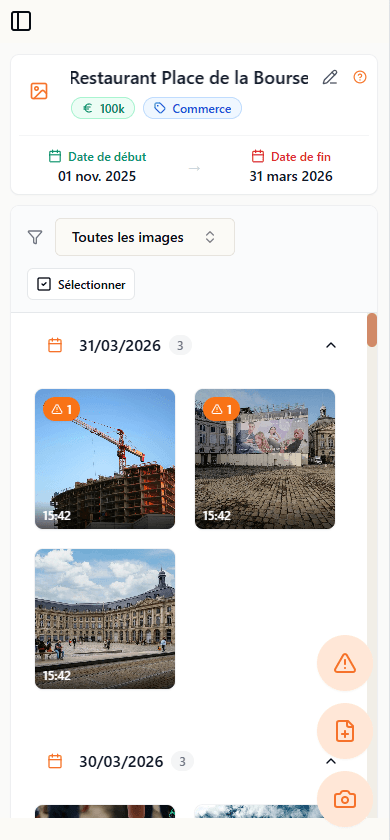Image resolution: width=390 pixels, height=840 pixels.
Task: Click the red end date calendar icon
Action: pos(258,156)
